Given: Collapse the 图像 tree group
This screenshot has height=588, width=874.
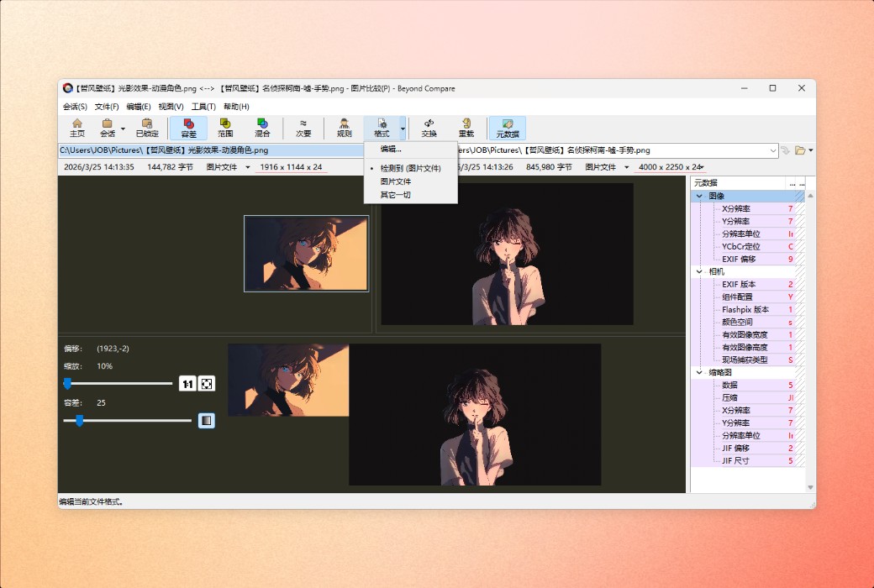Looking at the screenshot, I should [x=699, y=197].
